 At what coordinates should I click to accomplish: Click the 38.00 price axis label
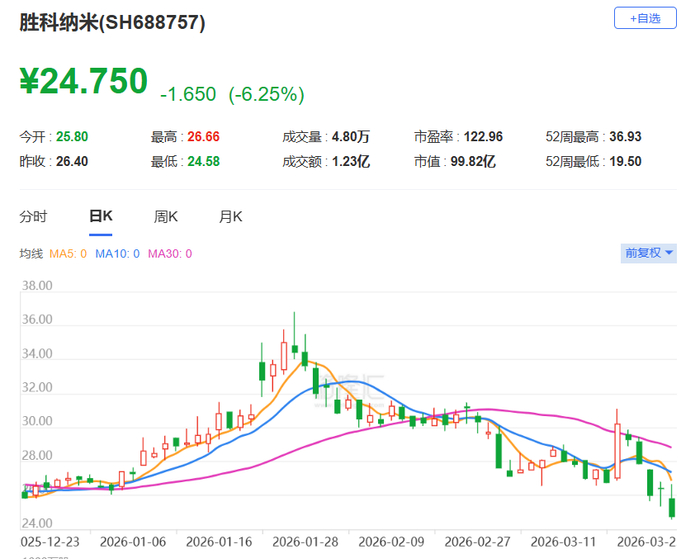click(37, 286)
